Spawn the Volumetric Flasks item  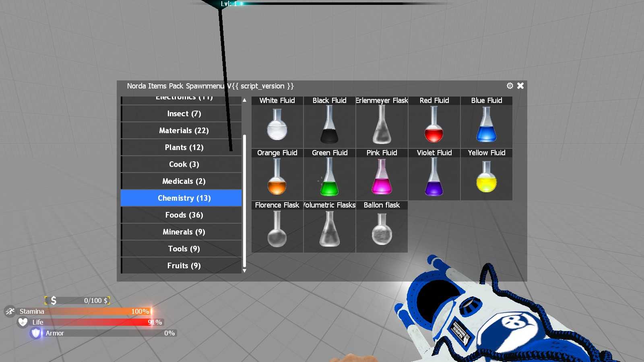329,227
